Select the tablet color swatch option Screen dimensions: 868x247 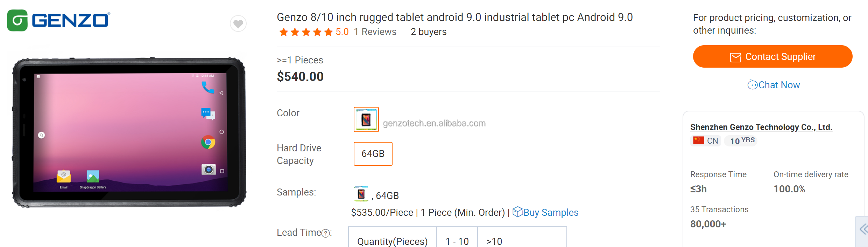coord(366,119)
